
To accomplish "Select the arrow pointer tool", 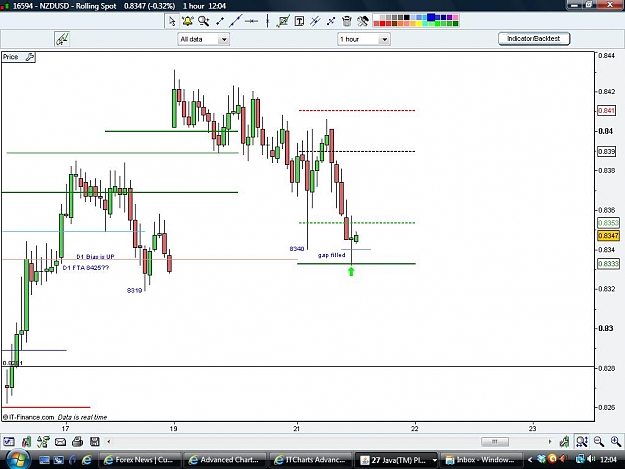I will pos(172,21).
